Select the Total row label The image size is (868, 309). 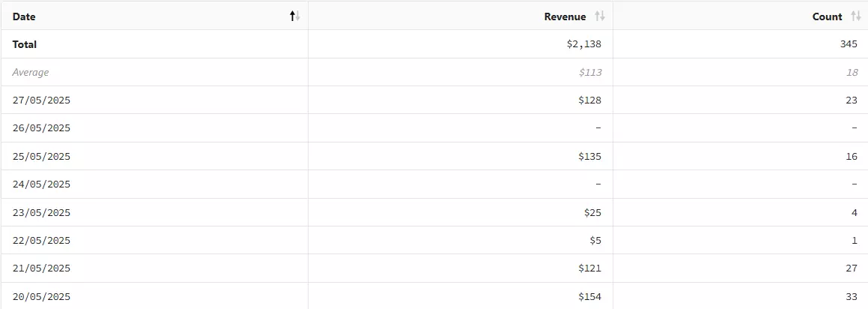tap(25, 44)
